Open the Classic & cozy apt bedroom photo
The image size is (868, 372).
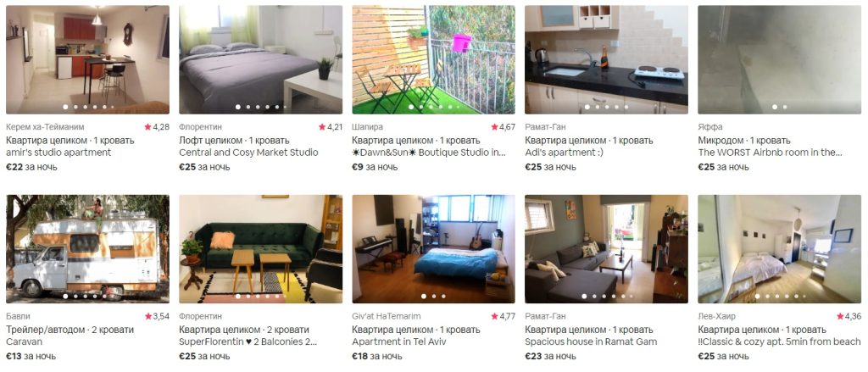point(780,249)
